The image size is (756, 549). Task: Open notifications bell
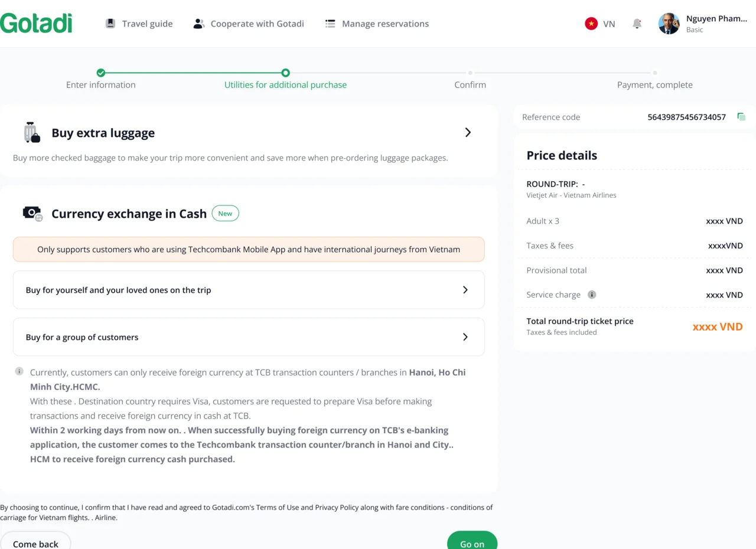coord(637,24)
